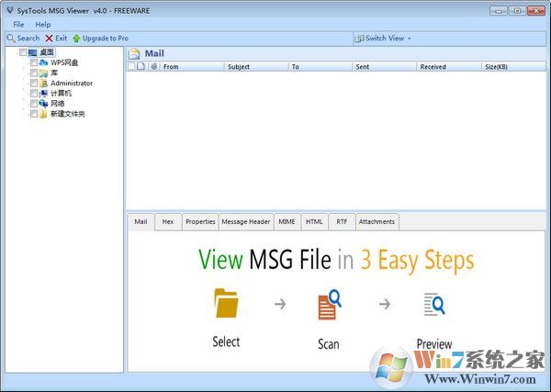Click the 计算机 computer icon in tree
The height and width of the screenshot is (392, 551).
[43, 94]
